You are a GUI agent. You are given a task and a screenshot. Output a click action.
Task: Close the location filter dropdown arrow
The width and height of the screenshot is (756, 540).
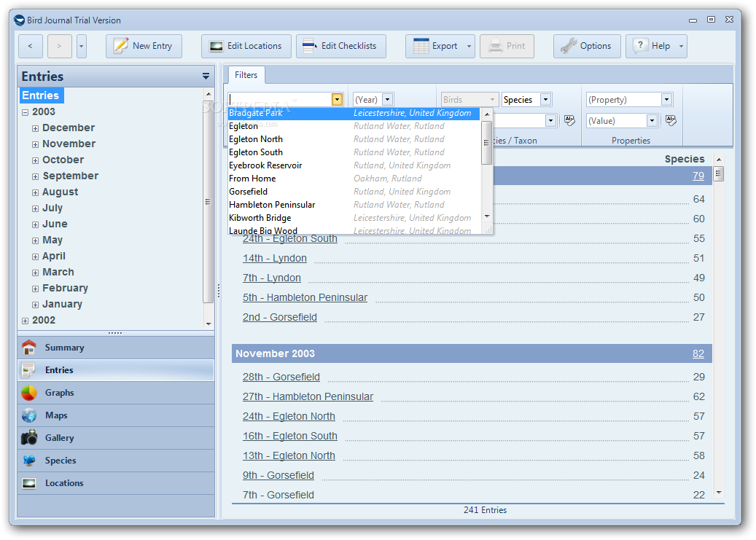337,100
